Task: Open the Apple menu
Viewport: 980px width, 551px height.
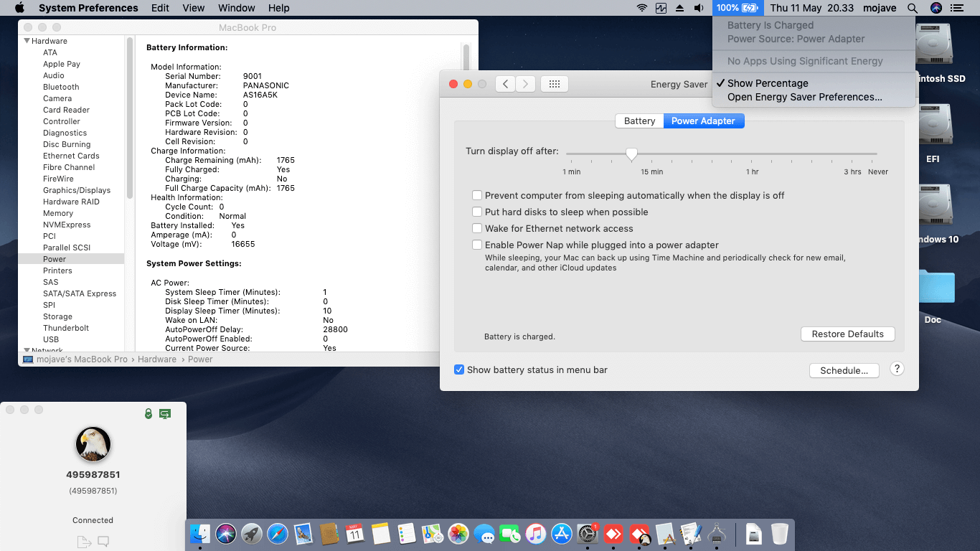Action: (x=19, y=8)
